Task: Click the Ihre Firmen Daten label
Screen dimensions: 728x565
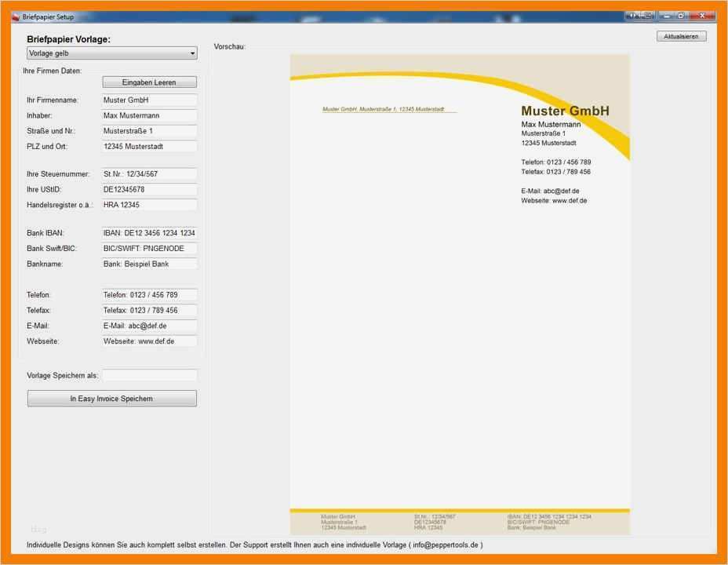Action: [52, 71]
